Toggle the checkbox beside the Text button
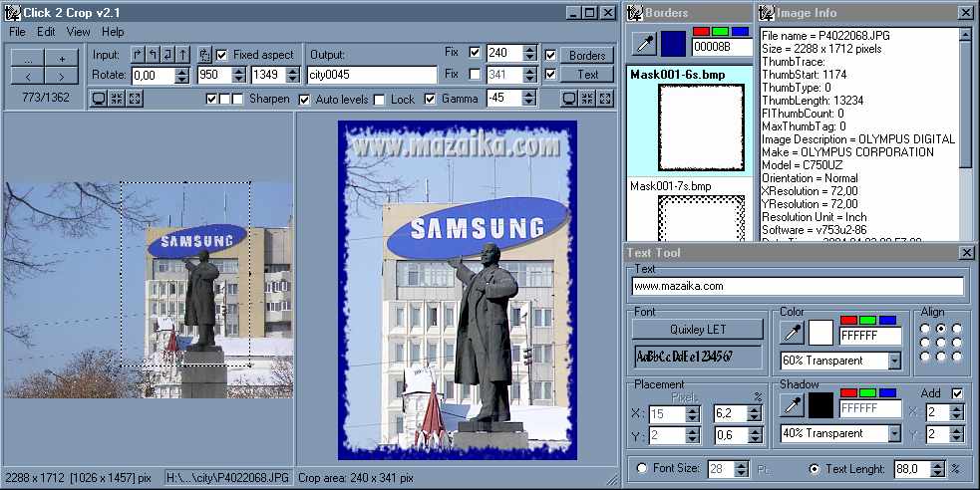980x490 pixels. pos(550,75)
